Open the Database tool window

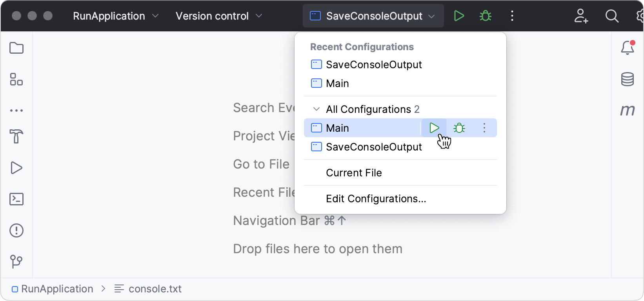click(x=627, y=79)
